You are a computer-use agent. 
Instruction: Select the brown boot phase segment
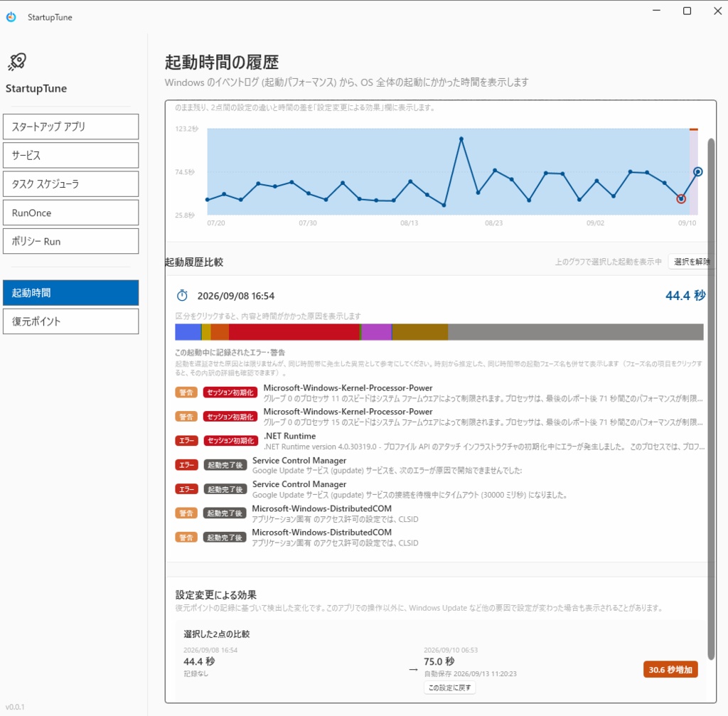(x=420, y=332)
